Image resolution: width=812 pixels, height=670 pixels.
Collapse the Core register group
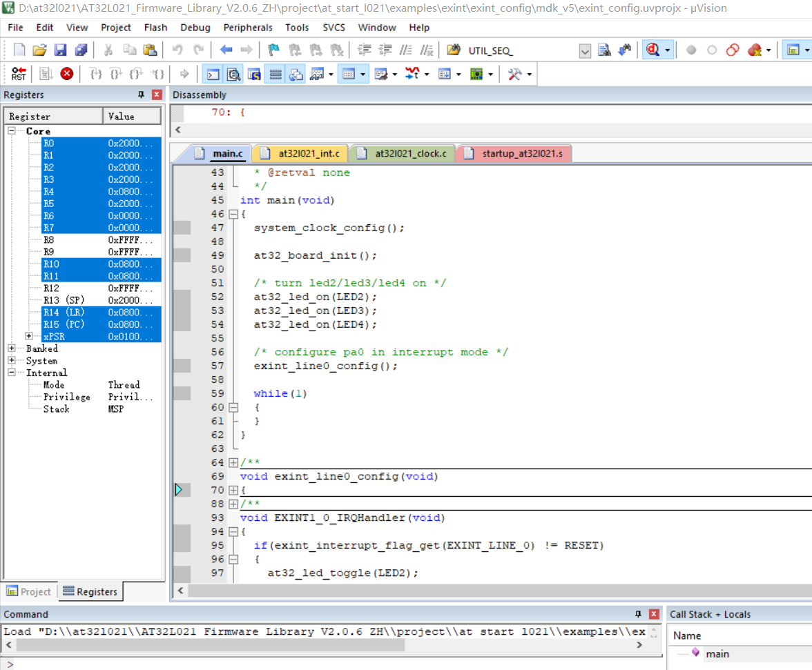(x=11, y=131)
